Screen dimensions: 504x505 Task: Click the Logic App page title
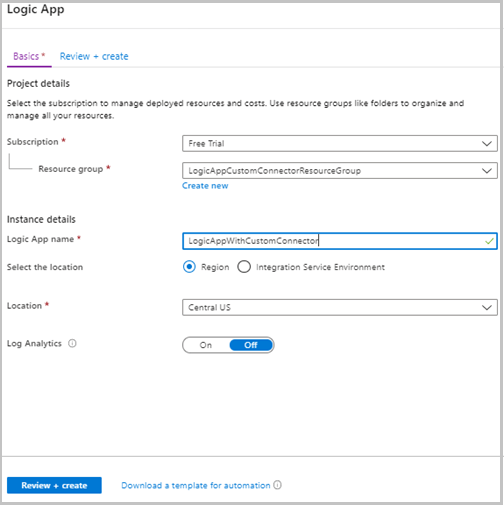point(36,9)
